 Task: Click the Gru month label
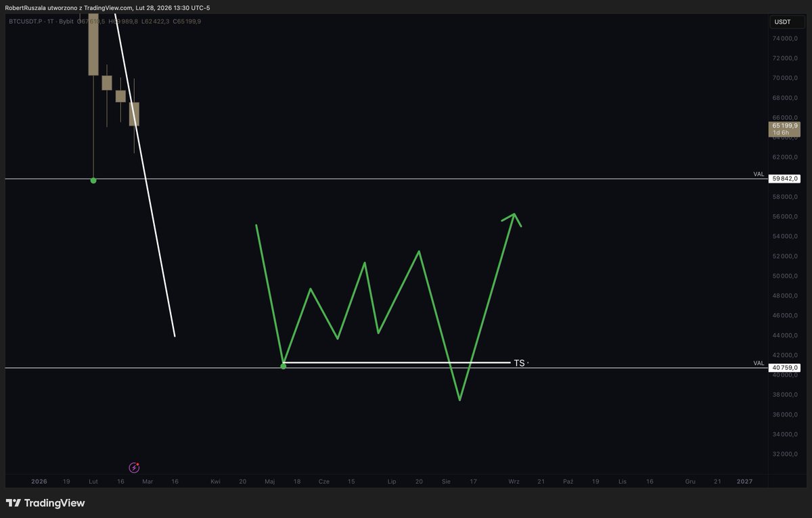(x=690, y=481)
